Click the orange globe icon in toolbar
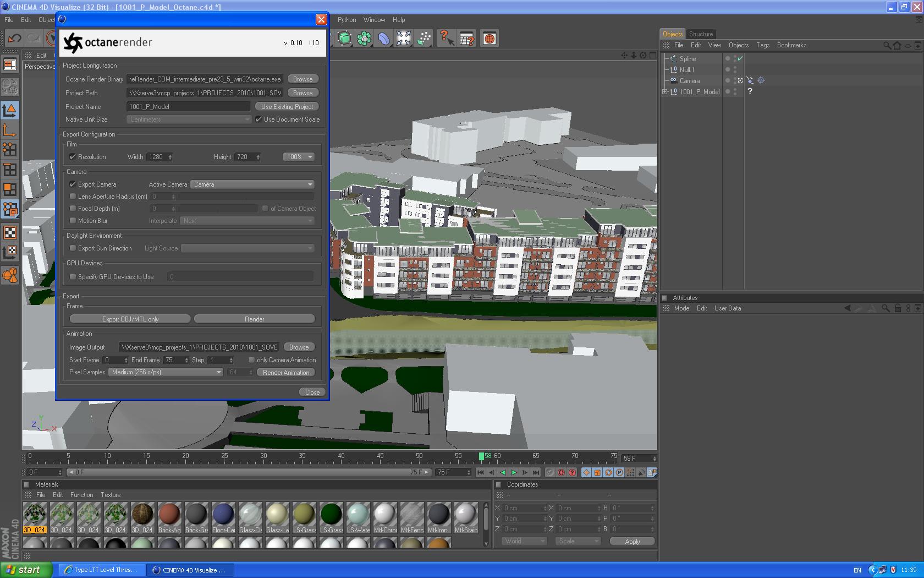924x578 pixels. coord(489,39)
